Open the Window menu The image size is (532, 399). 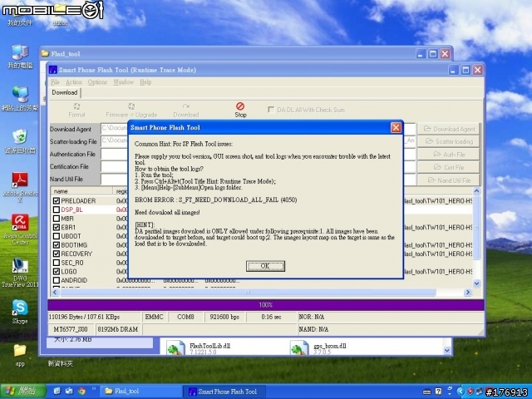(124, 82)
